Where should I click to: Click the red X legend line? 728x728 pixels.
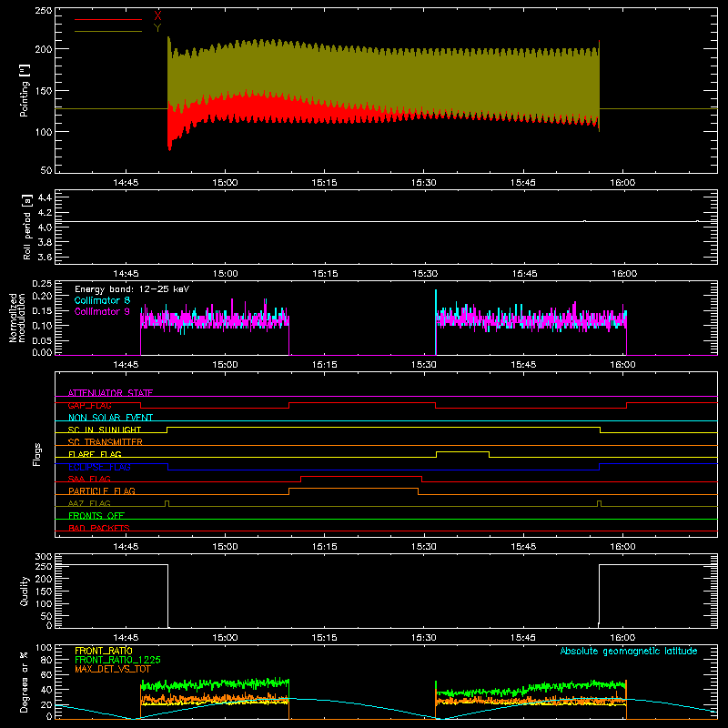coord(108,19)
